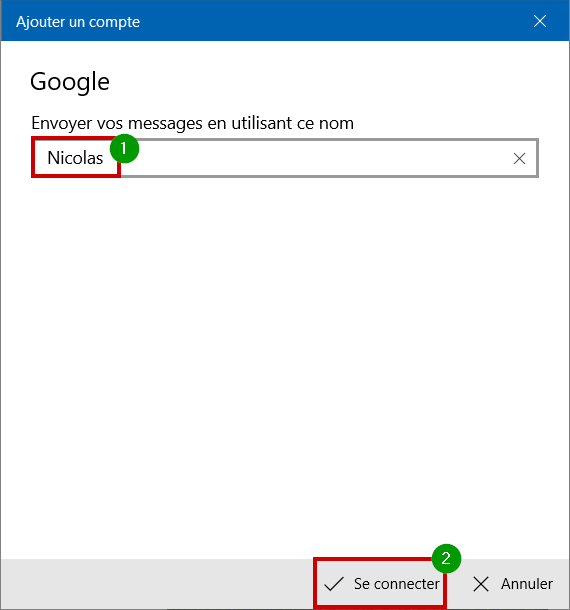Close the Ajouter un compte dialog
570x610 pixels.
coord(540,21)
